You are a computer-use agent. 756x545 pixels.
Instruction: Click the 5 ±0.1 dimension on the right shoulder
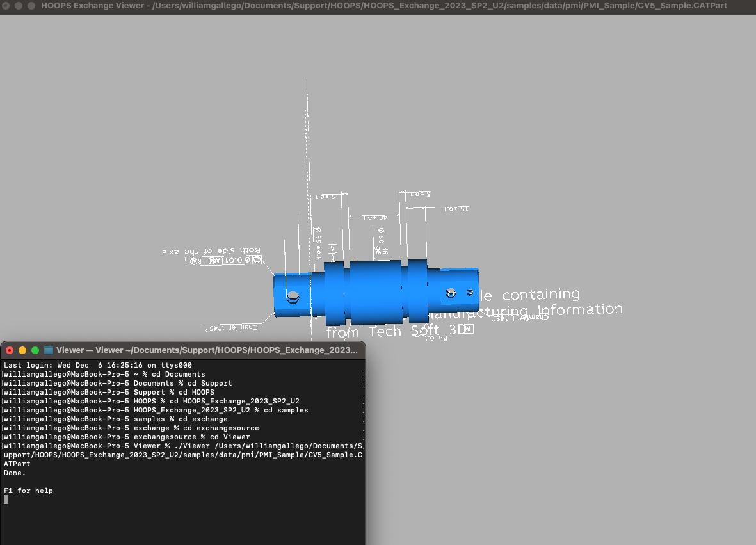[419, 194]
